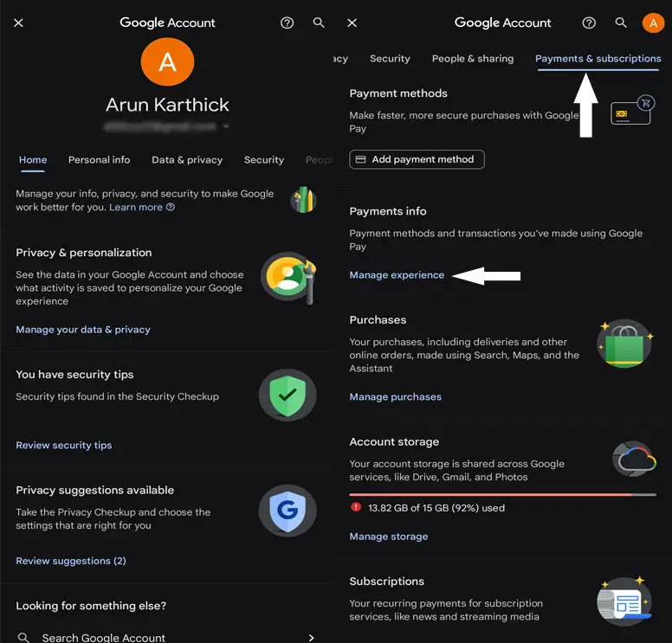Tap 'You have security tips' heading
The height and width of the screenshot is (643, 672).
pos(74,375)
